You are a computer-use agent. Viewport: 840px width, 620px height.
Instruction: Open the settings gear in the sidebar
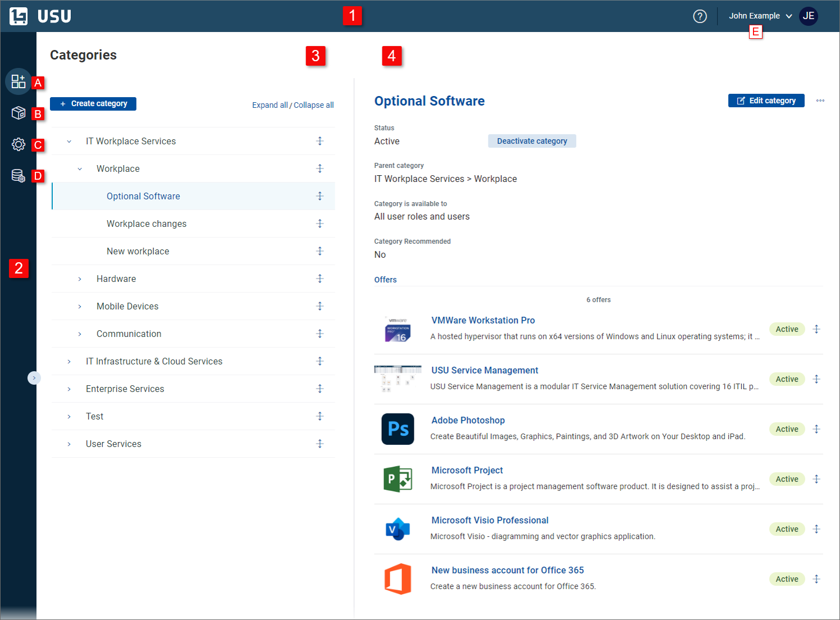(18, 144)
